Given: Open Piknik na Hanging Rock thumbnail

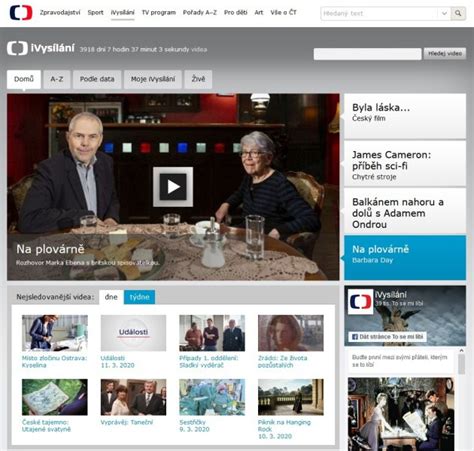Looking at the screenshot, I should point(291,397).
